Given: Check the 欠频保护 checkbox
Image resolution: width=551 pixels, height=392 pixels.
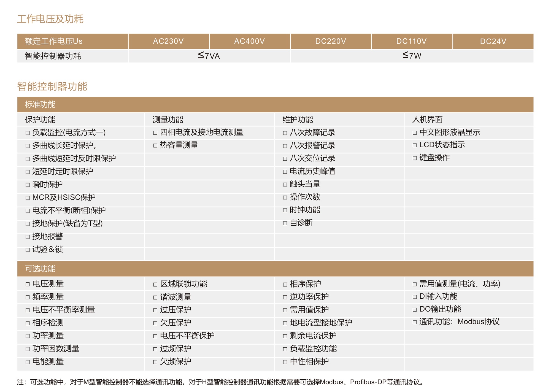Looking at the screenshot, I should click(x=155, y=362).
